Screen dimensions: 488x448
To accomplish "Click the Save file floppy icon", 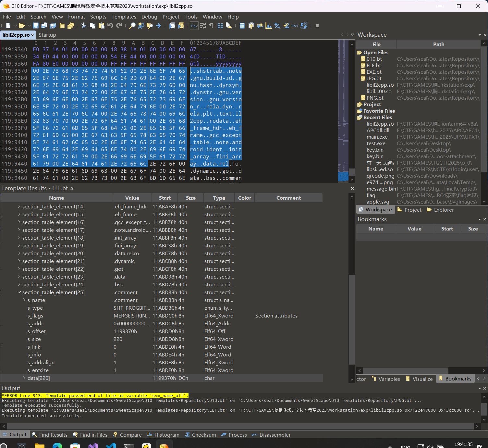I will click(x=36, y=26).
